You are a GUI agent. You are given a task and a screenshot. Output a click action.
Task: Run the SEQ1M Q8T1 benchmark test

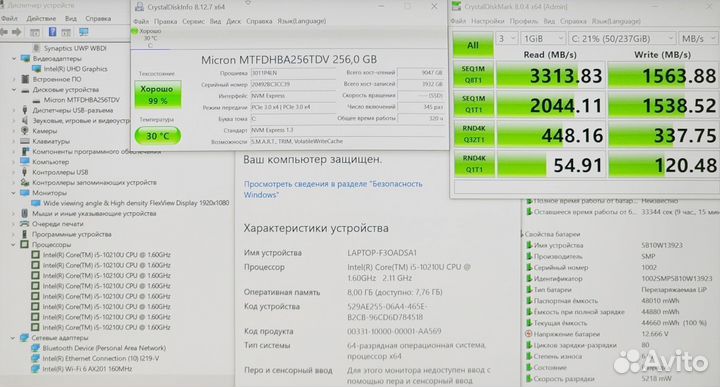tap(473, 75)
